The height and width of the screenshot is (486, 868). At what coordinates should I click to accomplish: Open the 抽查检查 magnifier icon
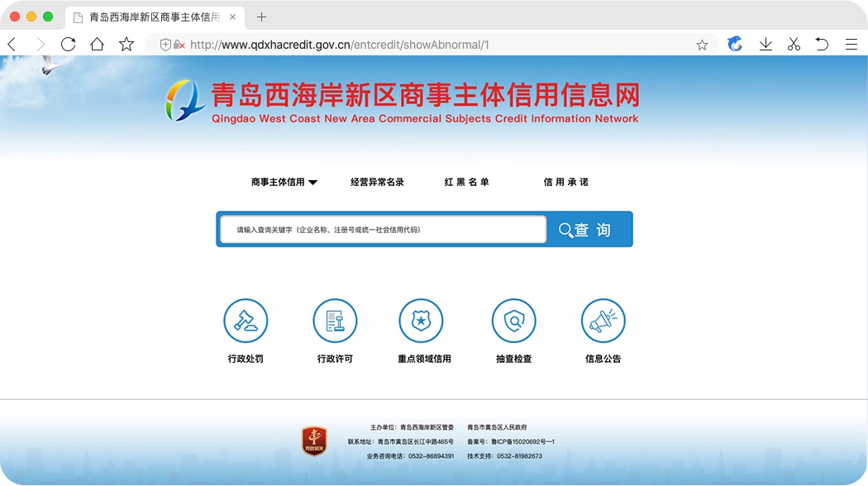coord(513,321)
